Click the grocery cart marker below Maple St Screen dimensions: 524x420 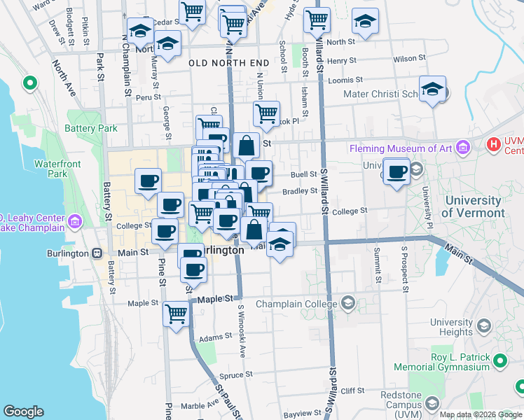(x=176, y=316)
